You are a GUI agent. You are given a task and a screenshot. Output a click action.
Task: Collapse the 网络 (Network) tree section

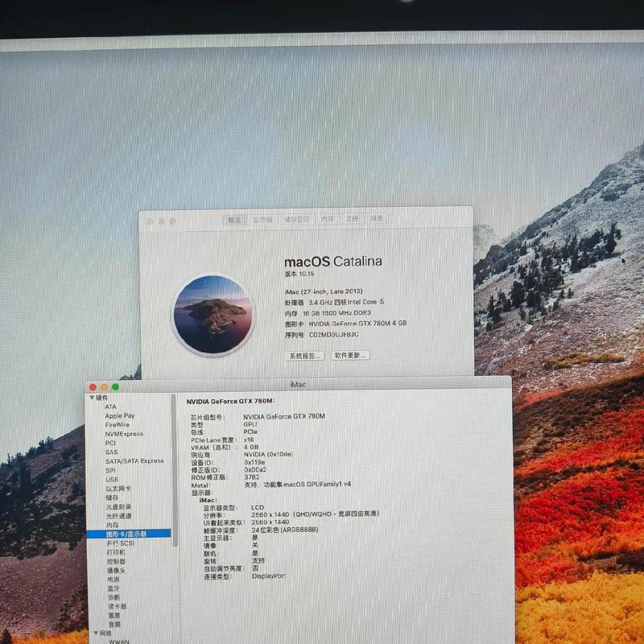96,634
